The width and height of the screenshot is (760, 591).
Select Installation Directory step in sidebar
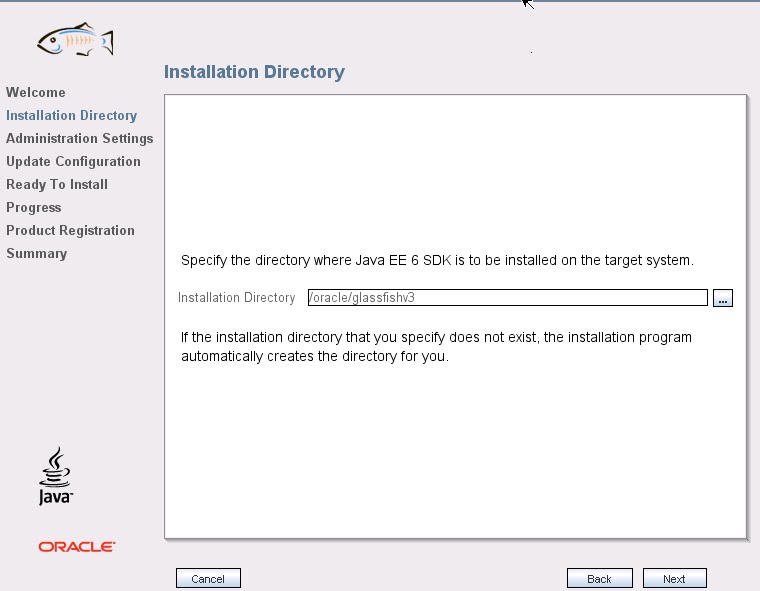[x=71, y=115]
